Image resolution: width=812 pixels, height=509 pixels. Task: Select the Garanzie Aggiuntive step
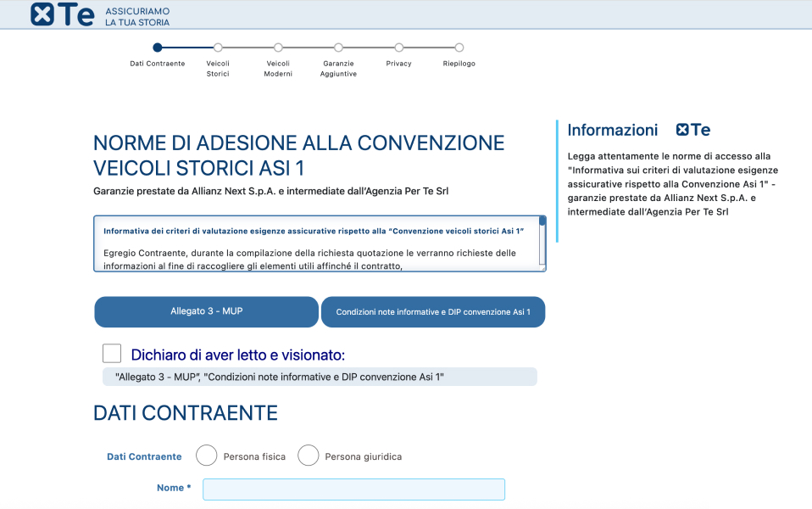click(338, 48)
